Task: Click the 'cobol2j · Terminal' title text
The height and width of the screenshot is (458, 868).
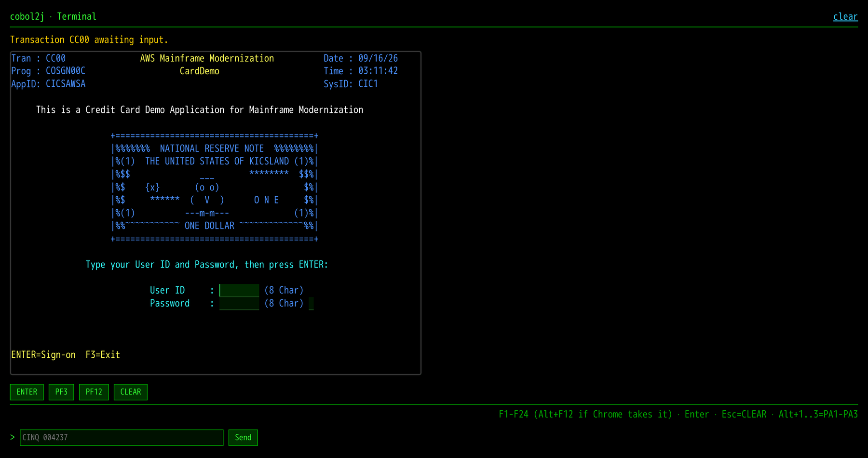Action: pos(53,16)
